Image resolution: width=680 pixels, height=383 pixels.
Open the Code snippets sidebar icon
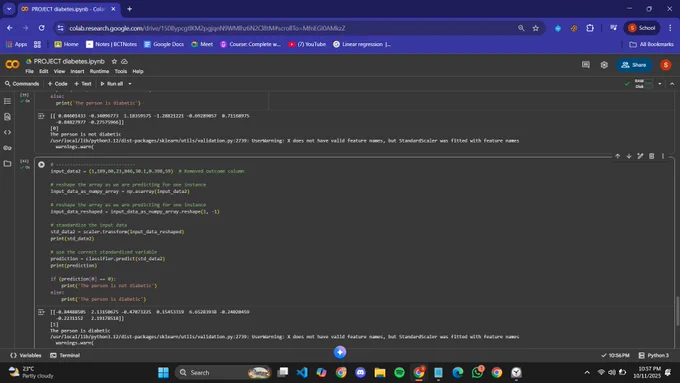pos(7,132)
